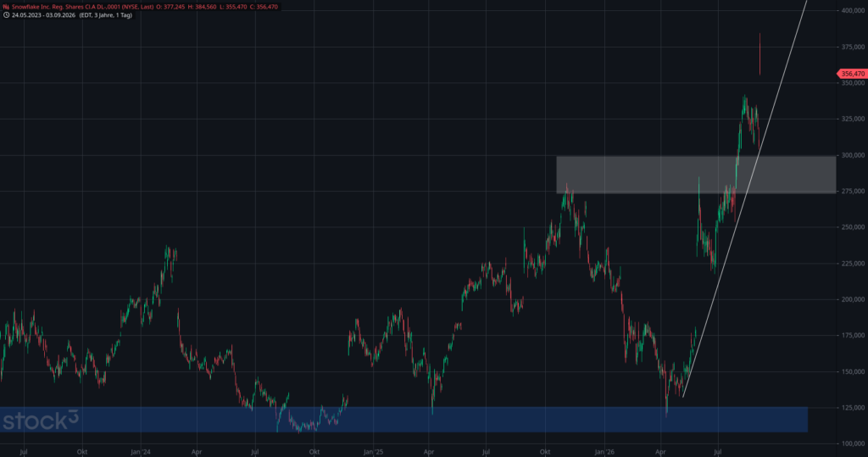This screenshot has width=868, height=457.
Task: Click the Snowflake Inc. Reg. Shares title
Action: (x=83, y=7)
